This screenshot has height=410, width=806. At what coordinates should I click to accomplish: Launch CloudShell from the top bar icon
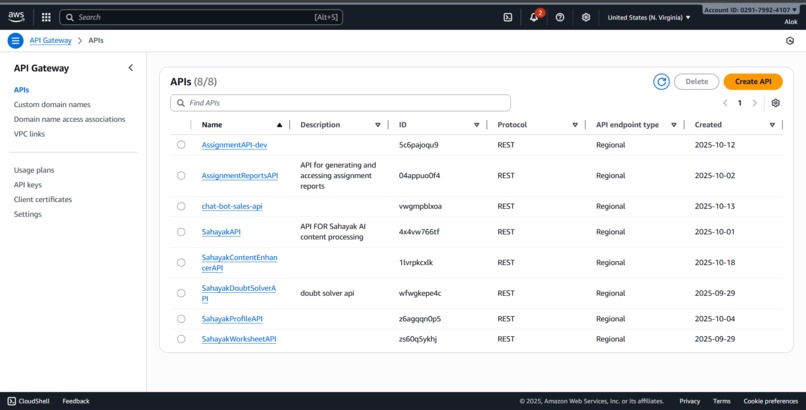pos(507,17)
